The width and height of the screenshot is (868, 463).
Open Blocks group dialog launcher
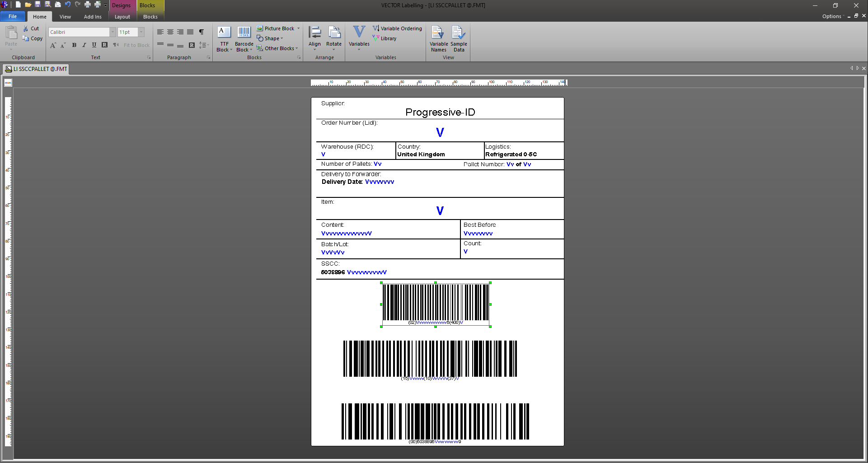299,57
